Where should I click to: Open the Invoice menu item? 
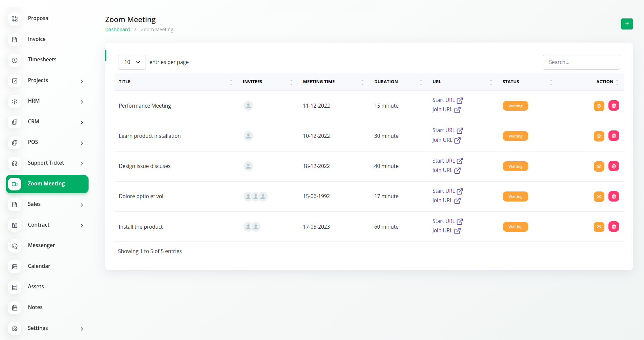37,39
